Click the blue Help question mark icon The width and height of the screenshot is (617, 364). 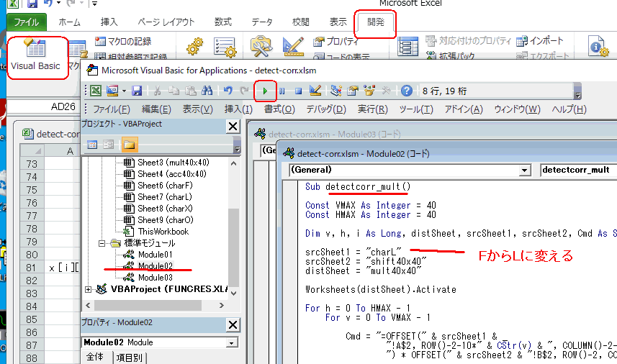tap(407, 91)
